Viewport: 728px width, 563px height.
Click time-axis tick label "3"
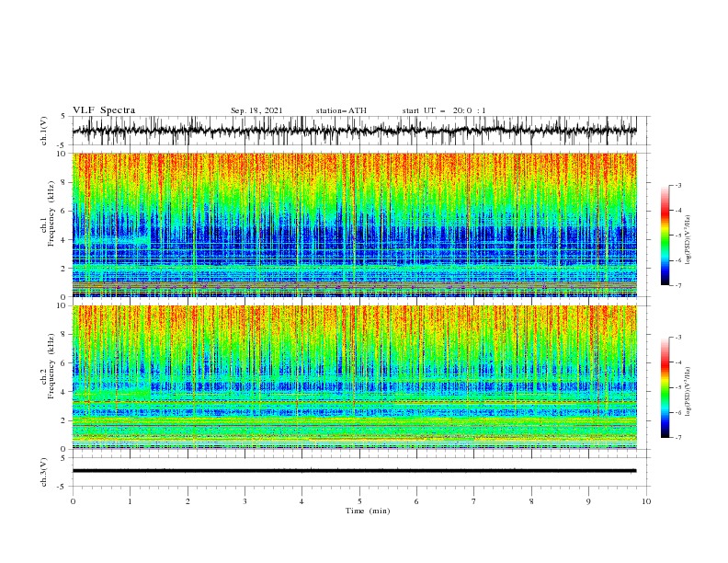click(x=245, y=501)
